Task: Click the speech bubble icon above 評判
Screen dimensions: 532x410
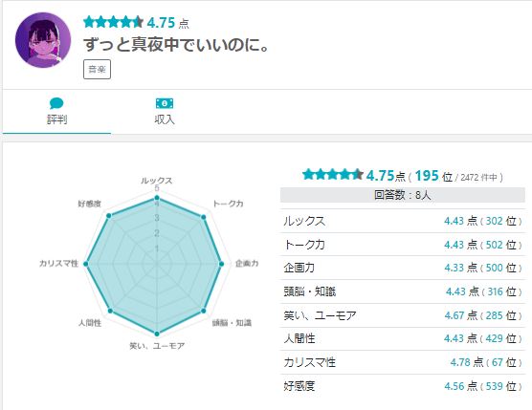Action: pos(56,103)
